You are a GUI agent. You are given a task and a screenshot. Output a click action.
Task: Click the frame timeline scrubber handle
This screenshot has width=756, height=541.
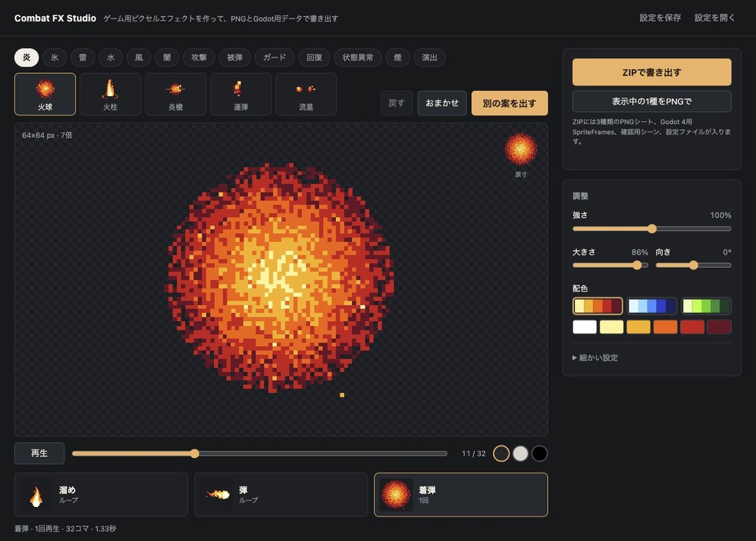coord(194,453)
